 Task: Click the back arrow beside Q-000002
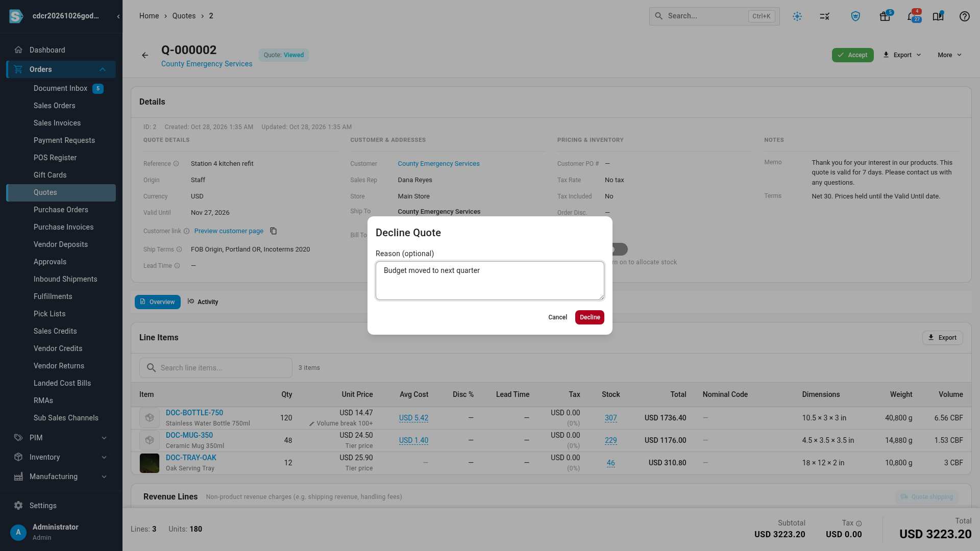tap(145, 55)
